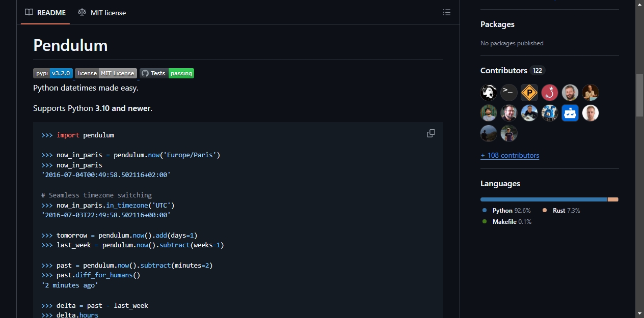Click the Contributors count badge 122
This screenshot has height=318, width=644.
(x=537, y=71)
